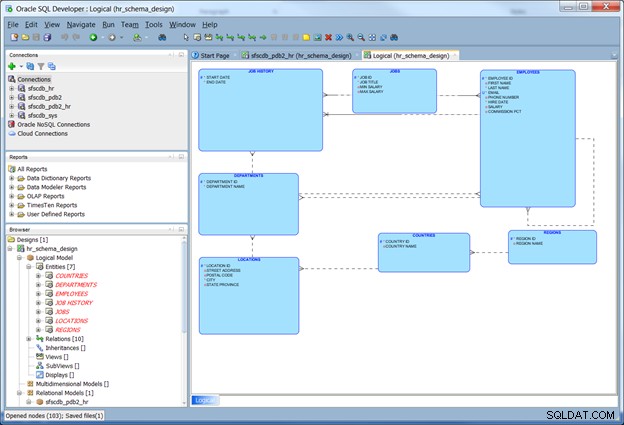Select Cloud Connections item
Screen dimensions: 624x425
coord(42,134)
